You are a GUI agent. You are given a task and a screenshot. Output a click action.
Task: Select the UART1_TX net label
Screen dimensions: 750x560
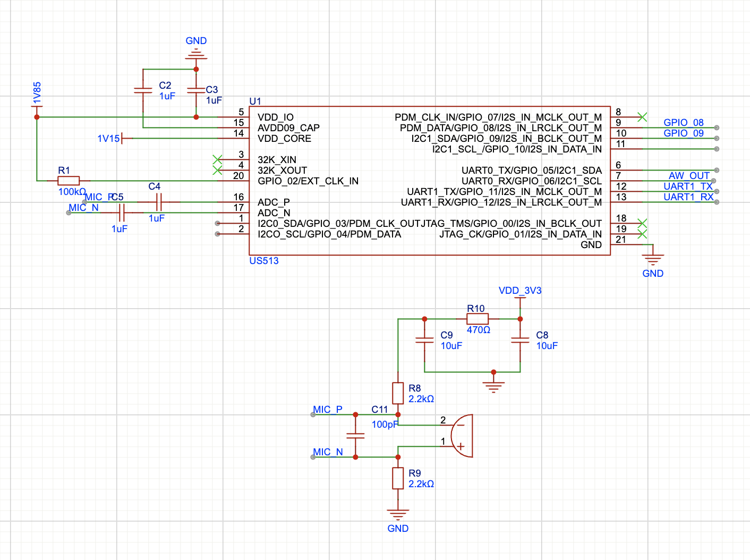click(688, 186)
